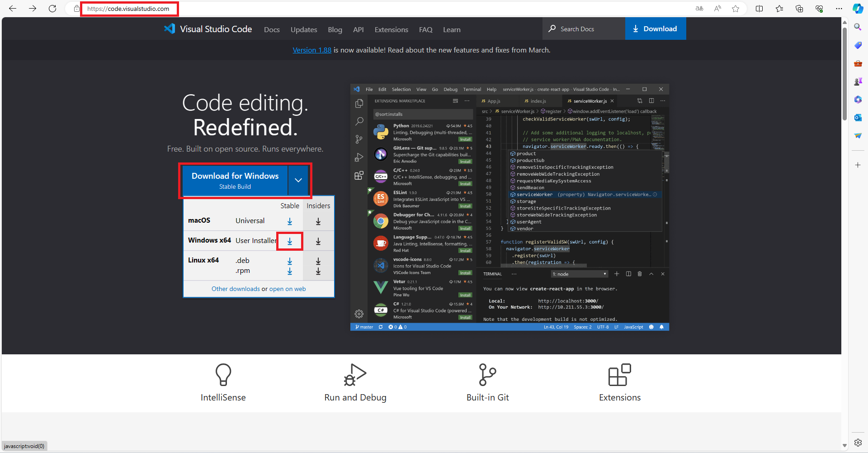Open the FAQ navigation item

[426, 29]
